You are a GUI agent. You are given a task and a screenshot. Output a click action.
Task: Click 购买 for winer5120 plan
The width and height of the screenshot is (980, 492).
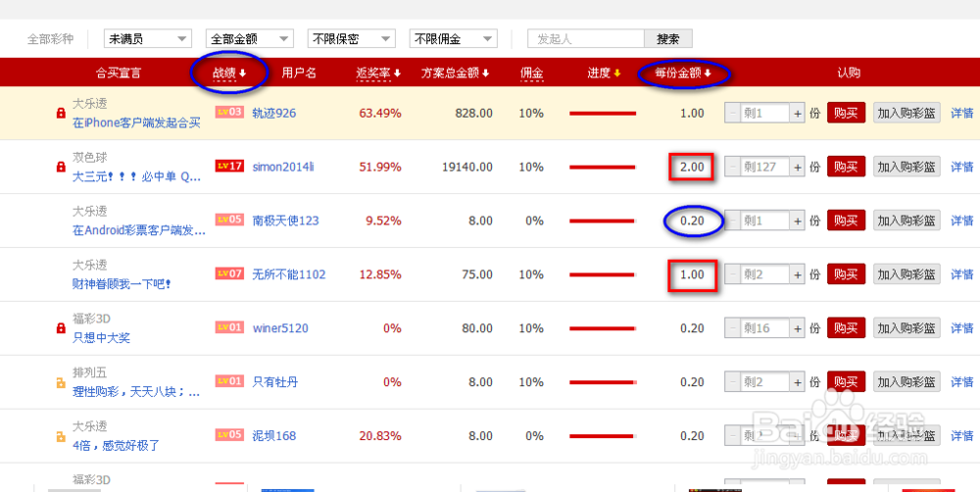click(x=846, y=328)
